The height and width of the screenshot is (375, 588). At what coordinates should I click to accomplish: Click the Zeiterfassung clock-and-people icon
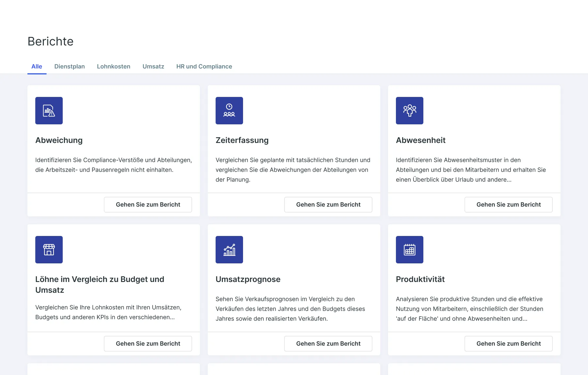(x=229, y=111)
